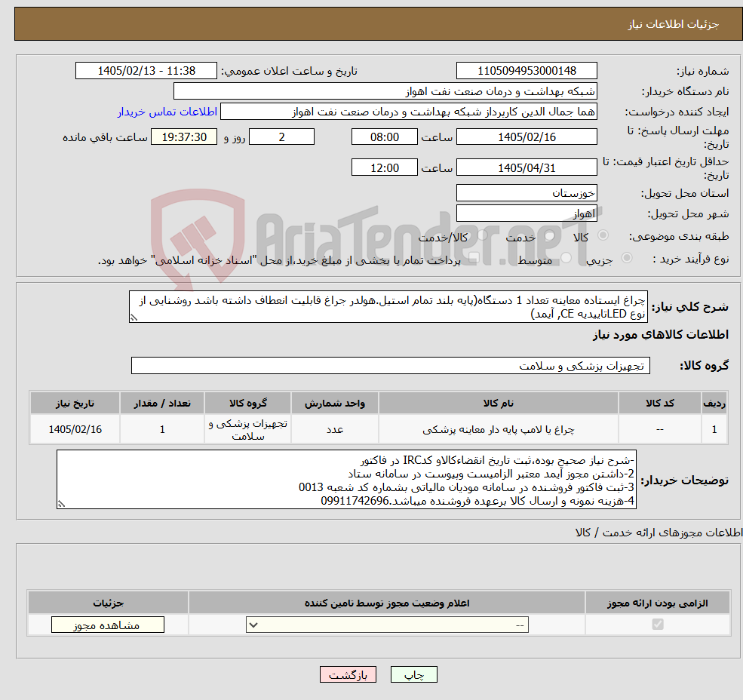743x700 pixels.
Task: Click the الزامی بودن ارائه مجوز header
Action: point(658,603)
